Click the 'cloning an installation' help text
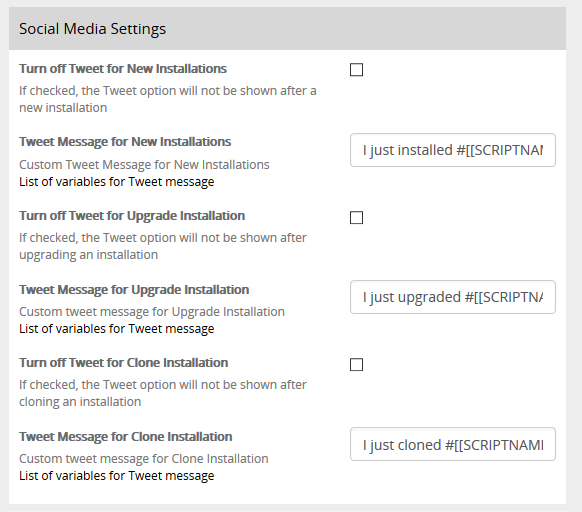Viewport: 582px width, 512px height. click(80, 402)
